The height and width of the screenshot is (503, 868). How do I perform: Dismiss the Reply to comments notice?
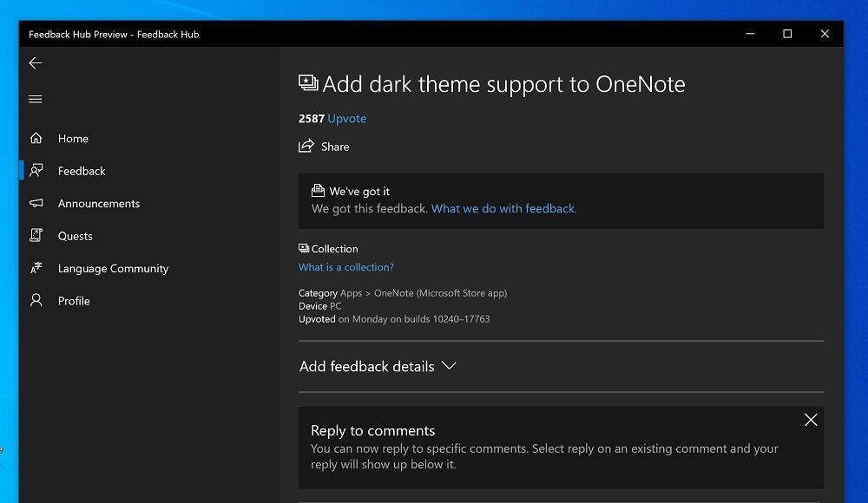[811, 420]
